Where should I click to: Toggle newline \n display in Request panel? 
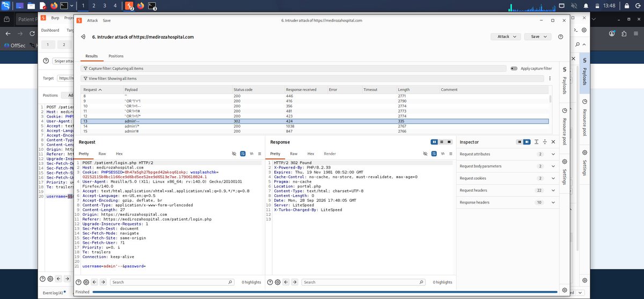click(251, 154)
